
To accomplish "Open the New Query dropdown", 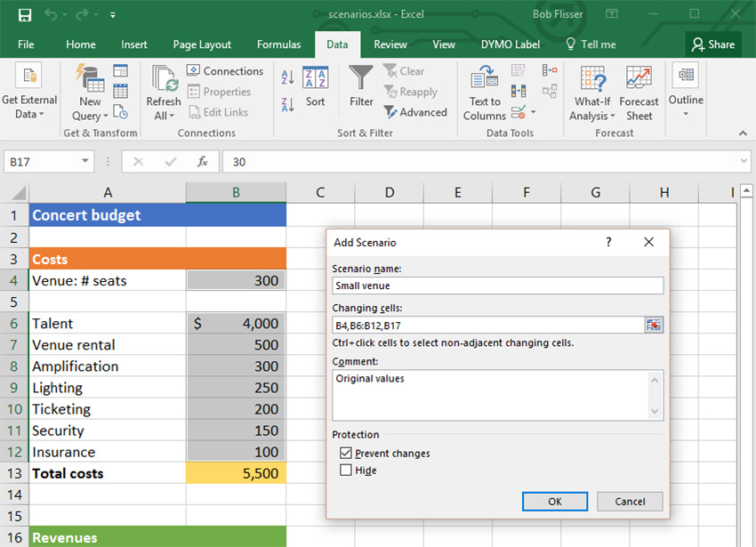I will [90, 93].
